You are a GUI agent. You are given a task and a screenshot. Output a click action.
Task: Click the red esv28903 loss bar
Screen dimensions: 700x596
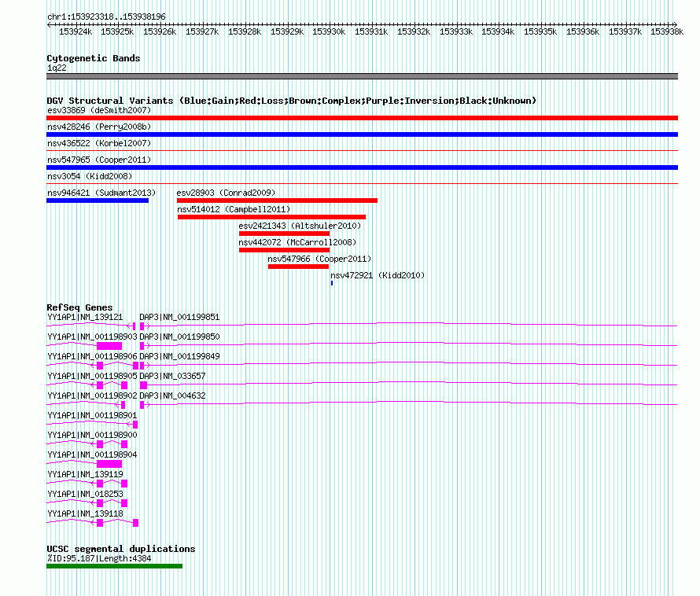pos(277,201)
